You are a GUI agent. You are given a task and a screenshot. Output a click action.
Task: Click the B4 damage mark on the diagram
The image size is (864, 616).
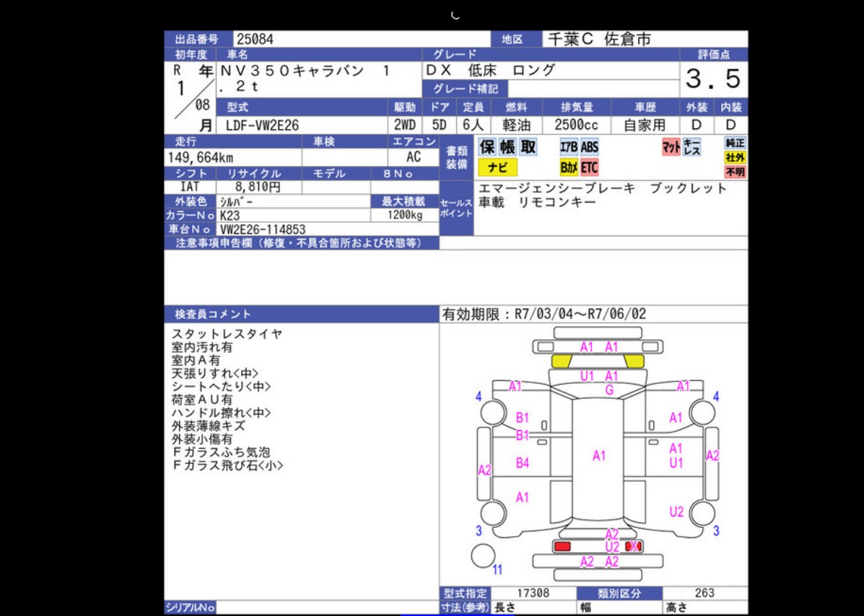523,464
